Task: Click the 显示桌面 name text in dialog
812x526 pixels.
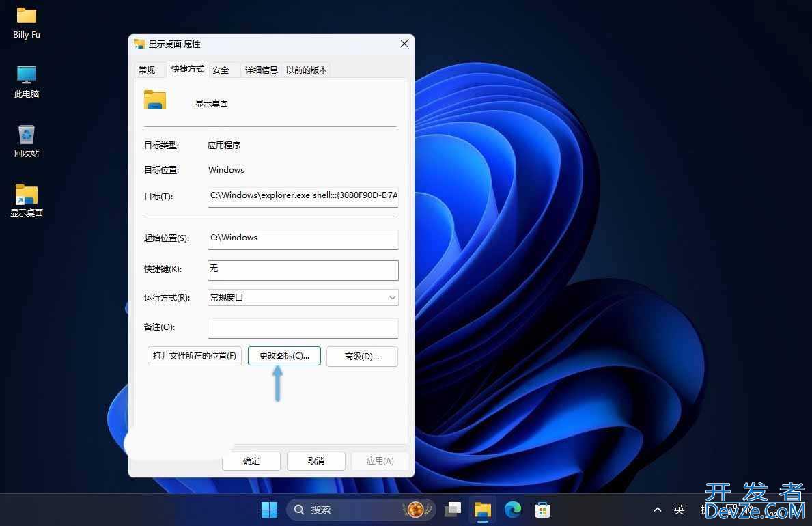Action: coord(212,103)
